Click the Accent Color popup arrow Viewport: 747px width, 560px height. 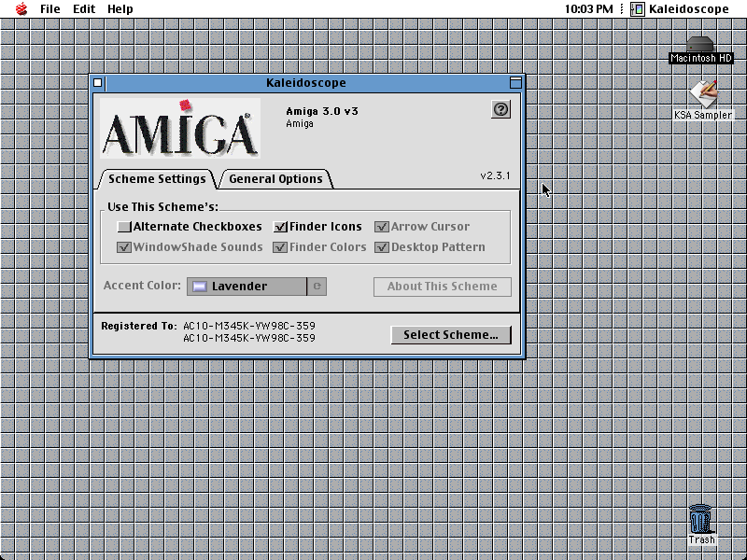click(x=317, y=287)
